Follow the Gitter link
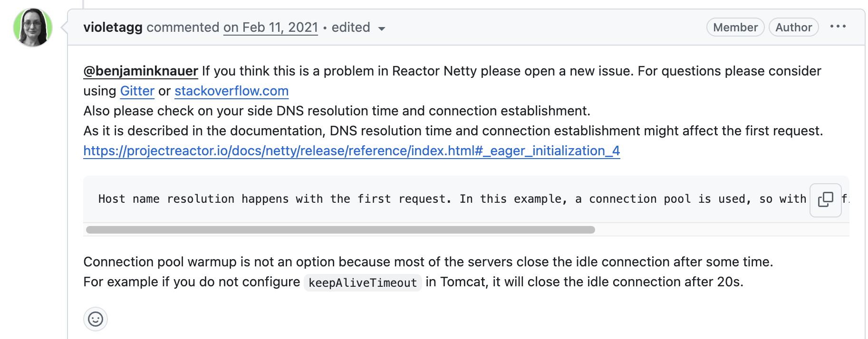Screen dimensions: 868x339 tap(137, 91)
